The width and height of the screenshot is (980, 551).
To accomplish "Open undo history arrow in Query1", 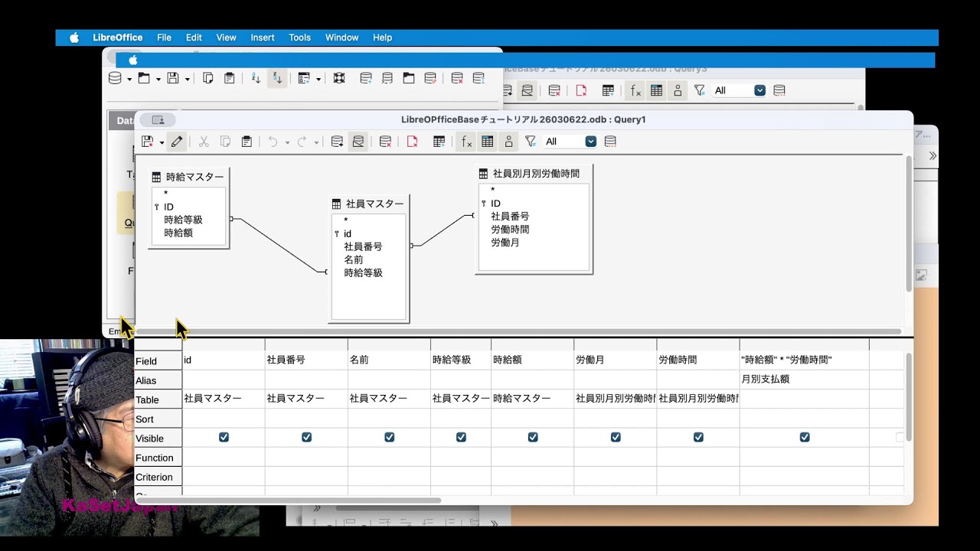I will click(287, 142).
